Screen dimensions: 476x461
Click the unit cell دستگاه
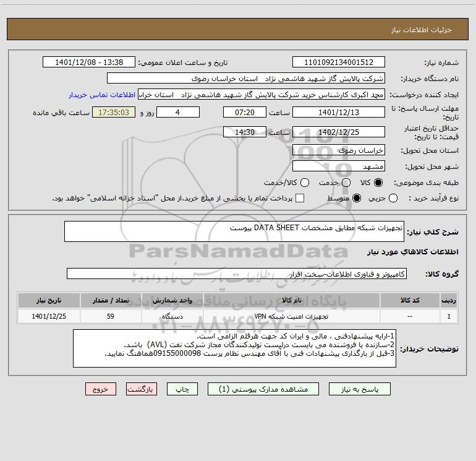click(172, 316)
